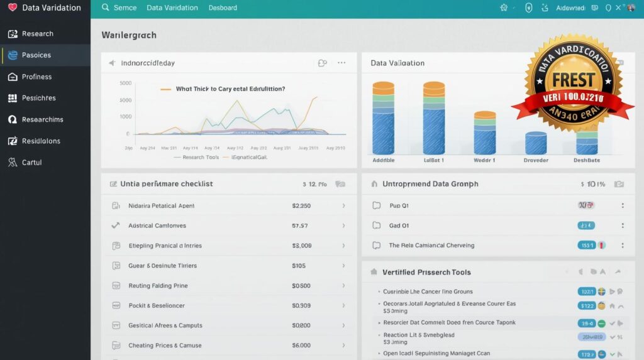The width and height of the screenshot is (644, 360).
Task: Click the folder icon next to Pup Q1
Action: click(x=376, y=205)
